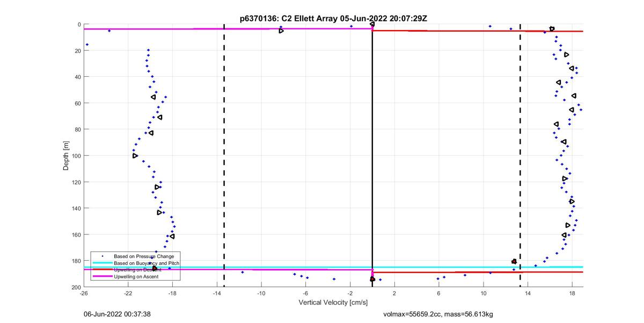
Task: Select legend entry 'Upwelling on Ascent'
Action: coord(136,276)
